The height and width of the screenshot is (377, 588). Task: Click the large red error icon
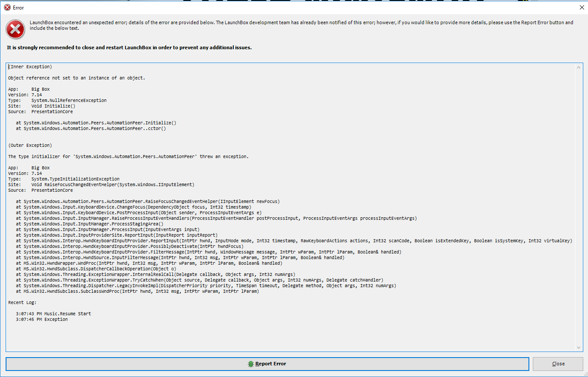(x=15, y=29)
